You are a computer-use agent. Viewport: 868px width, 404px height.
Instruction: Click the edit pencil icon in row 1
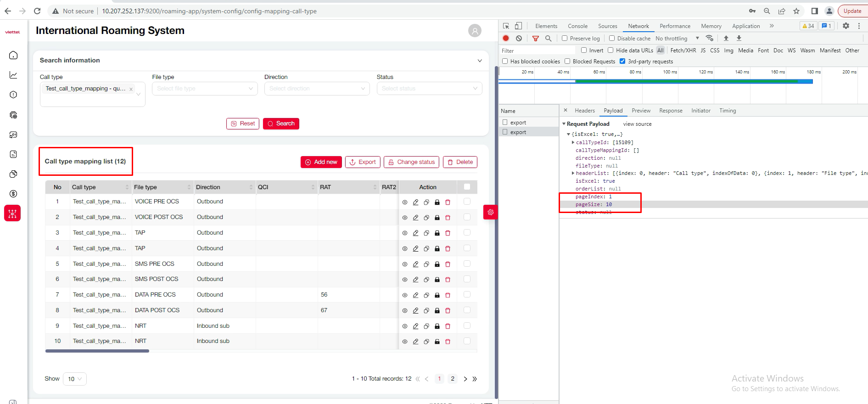coord(415,202)
